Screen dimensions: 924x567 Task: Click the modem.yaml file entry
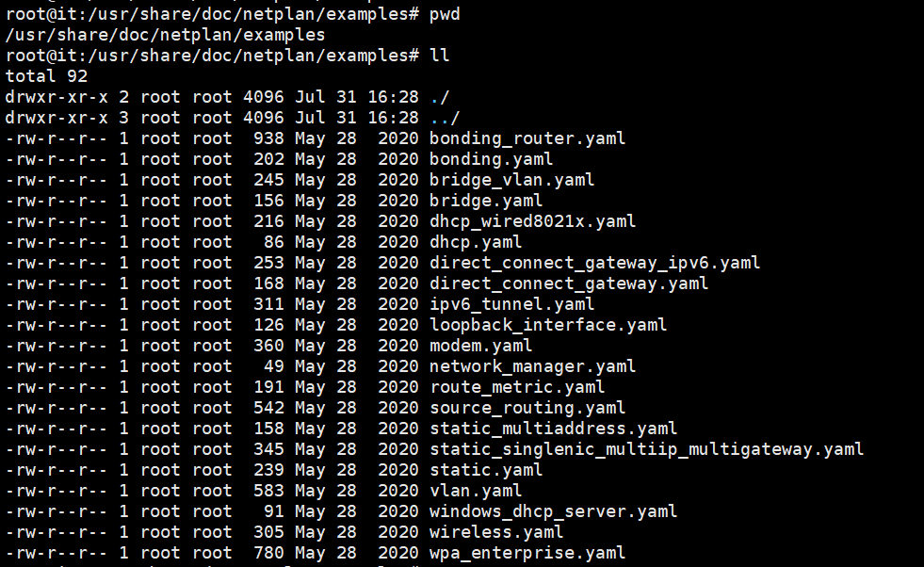point(480,346)
